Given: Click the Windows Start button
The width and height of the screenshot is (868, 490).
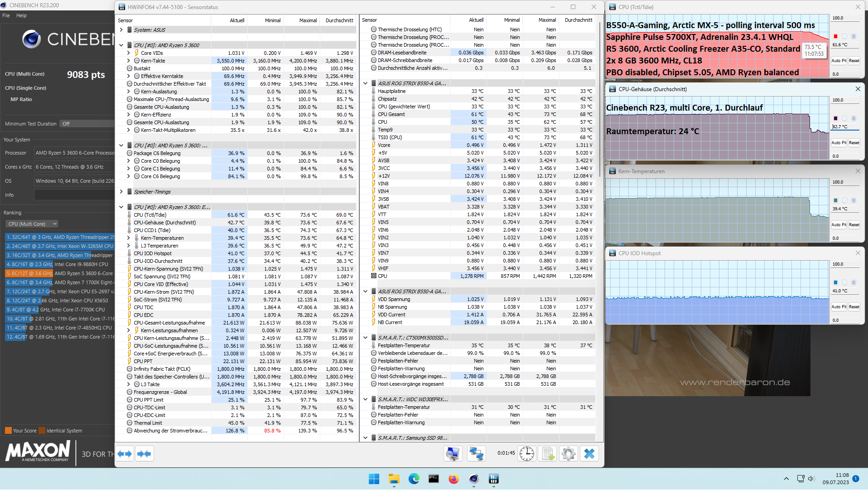Looking at the screenshot, I should pos(374,479).
